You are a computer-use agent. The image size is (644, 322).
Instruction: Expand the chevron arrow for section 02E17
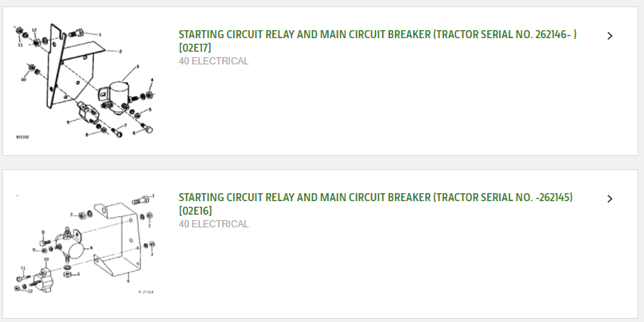tap(610, 36)
